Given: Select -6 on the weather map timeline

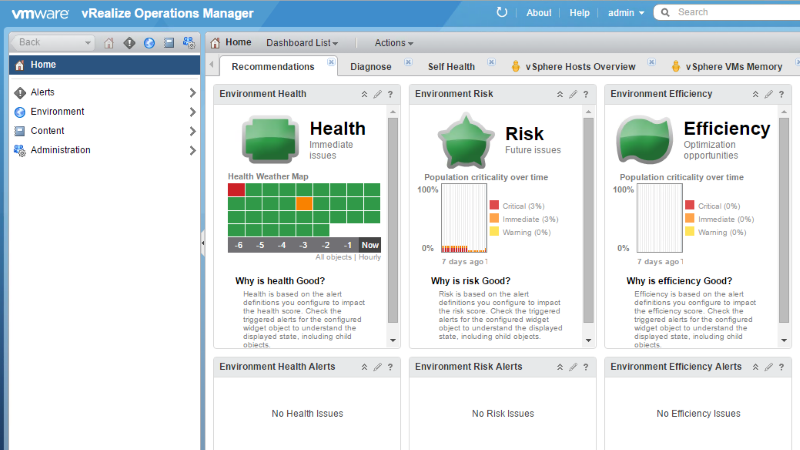Looking at the screenshot, I should coord(239,245).
